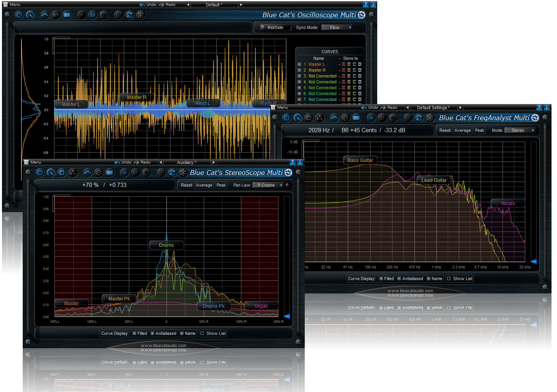Uncheck Antialiased in FreqAnalyst curve display
The width and height of the screenshot is (557, 392).
399,279
